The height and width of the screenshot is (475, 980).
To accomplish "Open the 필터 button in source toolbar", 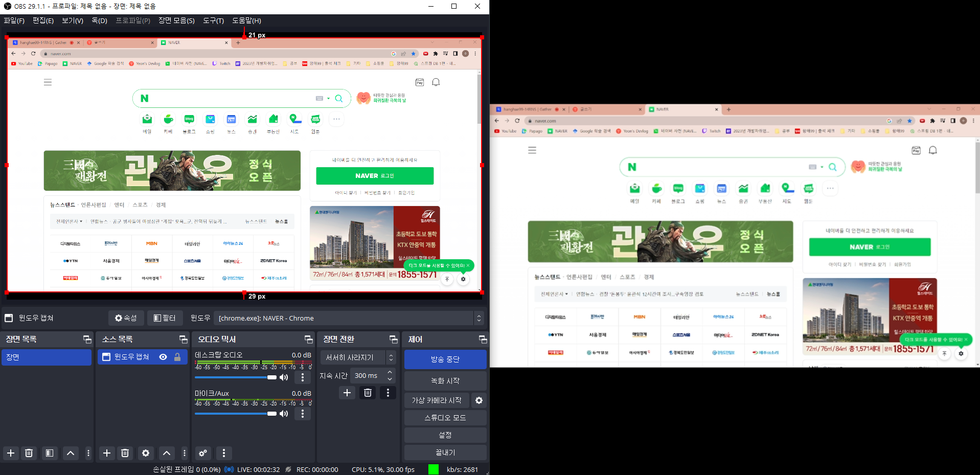I will coord(165,318).
